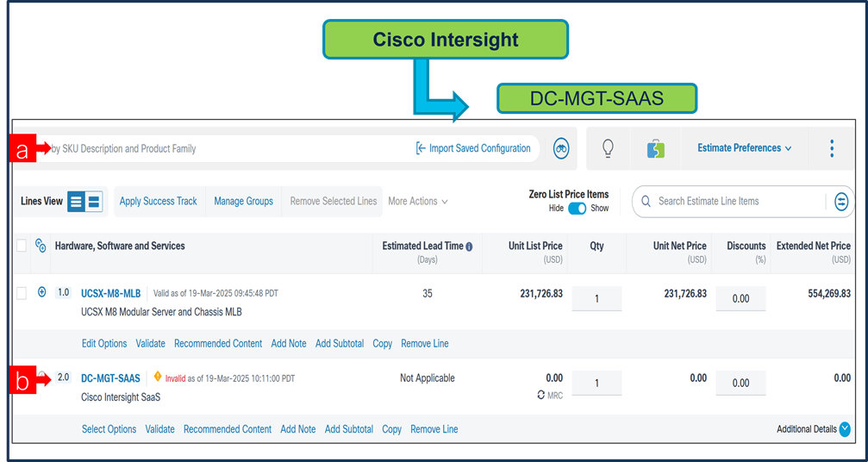
Task: Switch to compact Lines View icon
Action: coord(77,202)
